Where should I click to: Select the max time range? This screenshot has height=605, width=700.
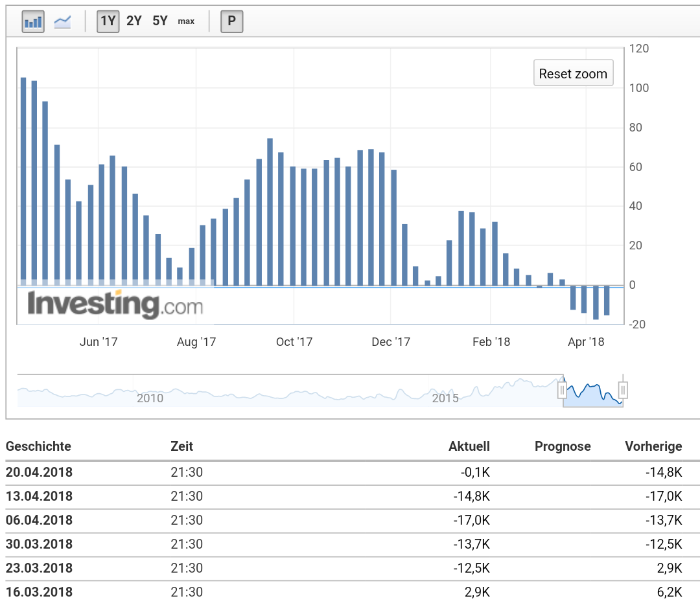pos(186,21)
